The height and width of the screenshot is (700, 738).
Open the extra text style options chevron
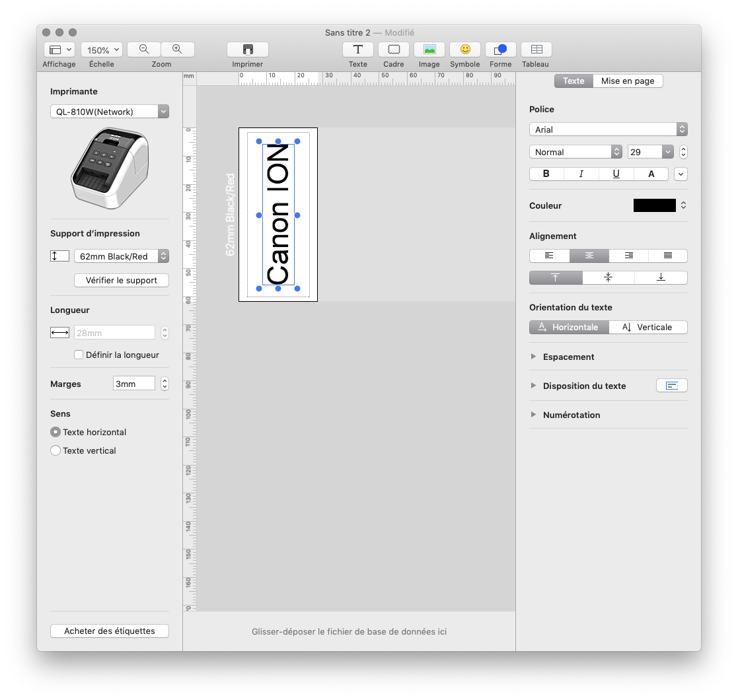click(x=681, y=174)
